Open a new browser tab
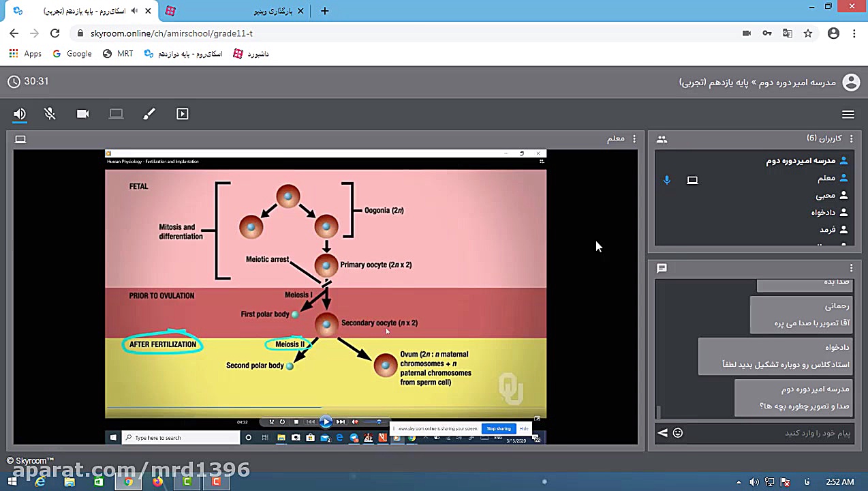The image size is (868, 491). click(x=325, y=11)
